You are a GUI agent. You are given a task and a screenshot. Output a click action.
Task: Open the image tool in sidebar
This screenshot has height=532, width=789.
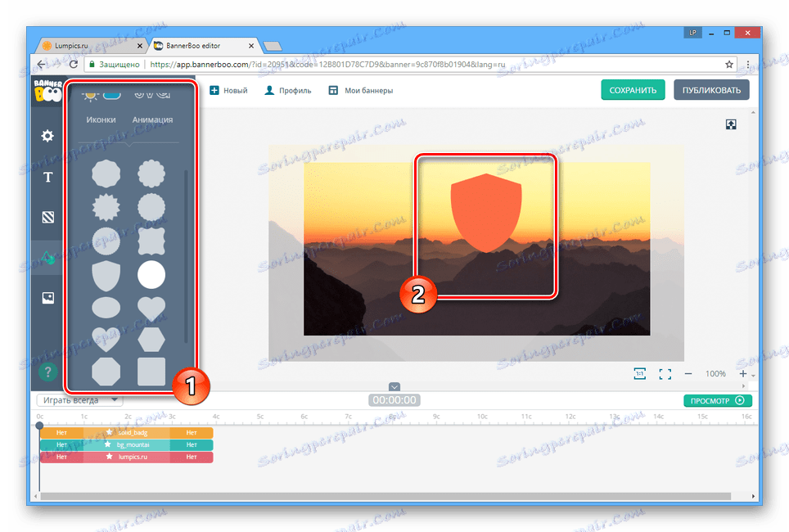pos(47,298)
